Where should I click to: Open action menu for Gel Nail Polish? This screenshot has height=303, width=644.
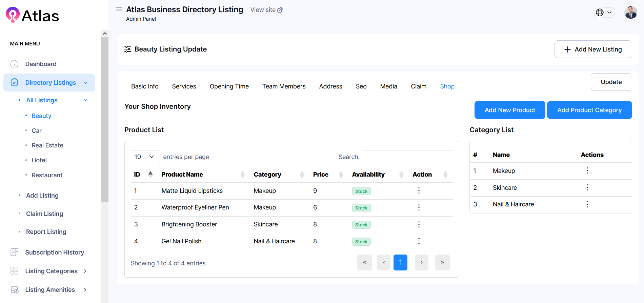[419, 241]
